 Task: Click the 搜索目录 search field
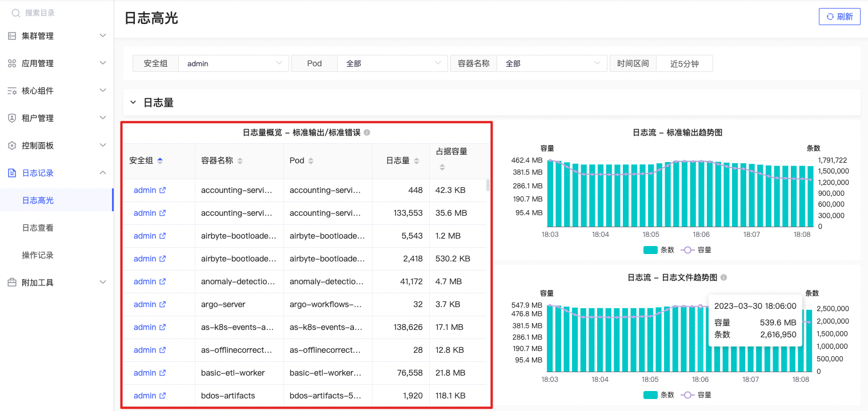point(57,13)
